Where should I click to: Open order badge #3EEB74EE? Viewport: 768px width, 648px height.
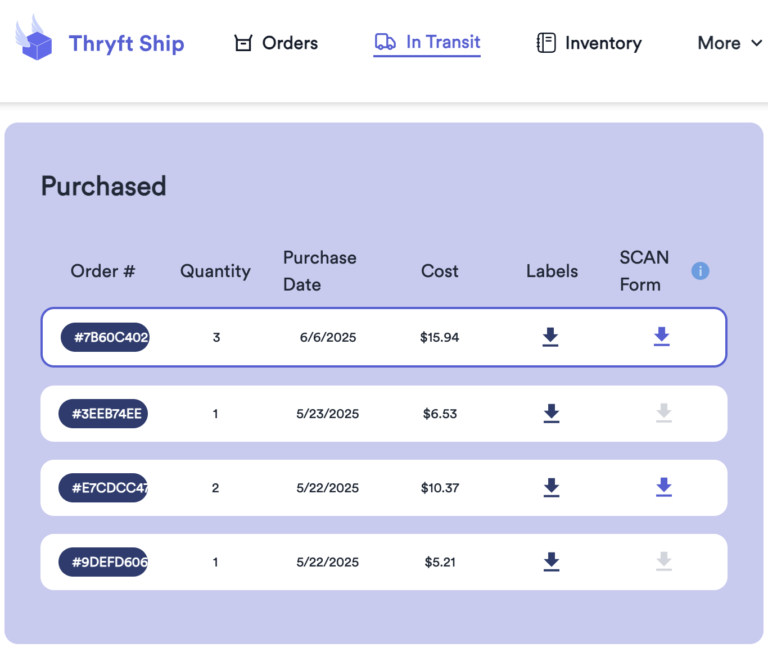click(x=103, y=414)
